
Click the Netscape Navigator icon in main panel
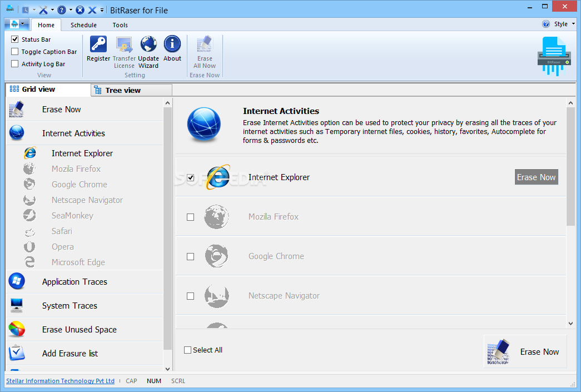tap(216, 296)
